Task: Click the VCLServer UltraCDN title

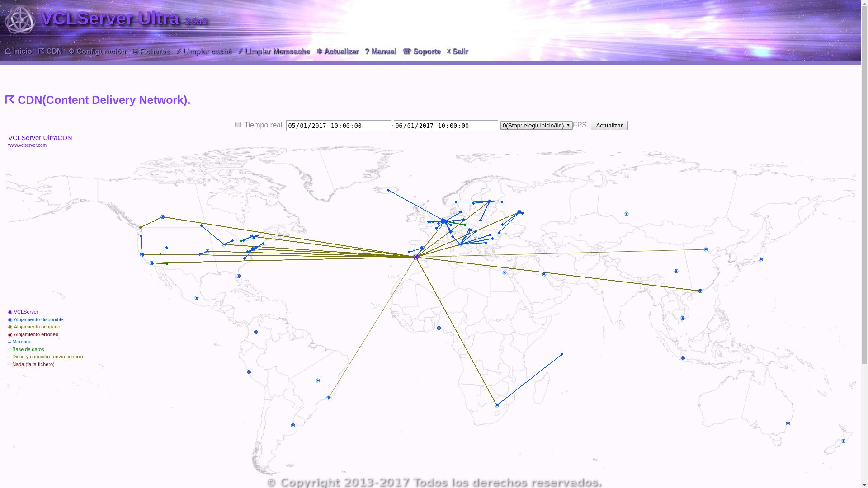Action: (40, 138)
